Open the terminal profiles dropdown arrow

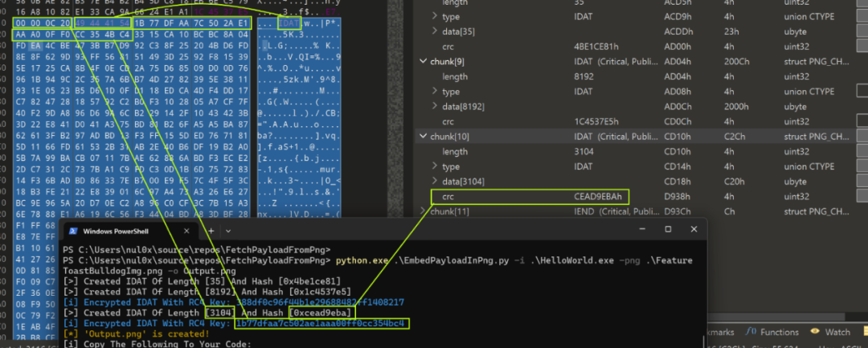(x=228, y=231)
